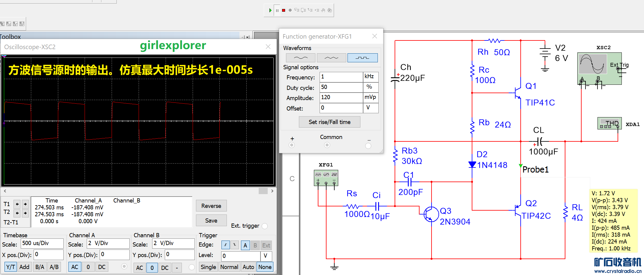
Task: Choose the square waveform button
Action: [362, 58]
